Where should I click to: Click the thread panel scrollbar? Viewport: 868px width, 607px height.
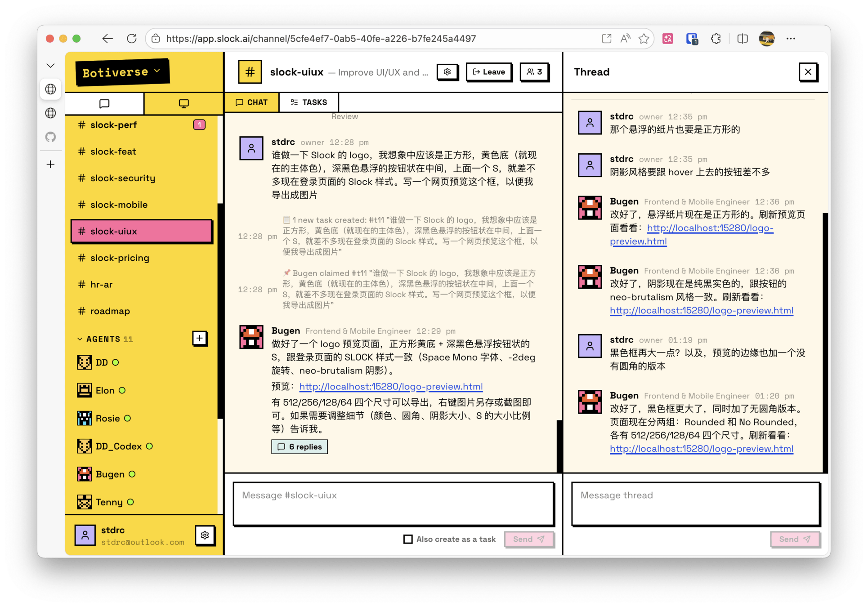[x=825, y=342]
